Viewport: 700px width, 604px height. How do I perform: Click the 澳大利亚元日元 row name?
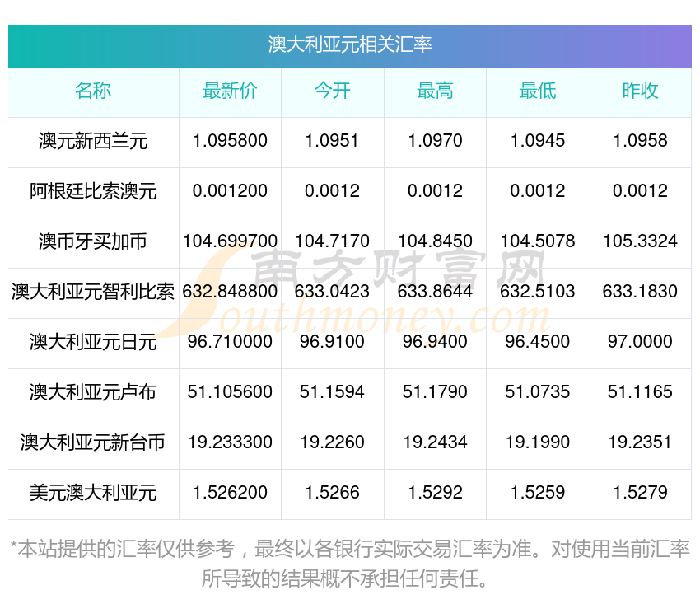tap(93, 342)
